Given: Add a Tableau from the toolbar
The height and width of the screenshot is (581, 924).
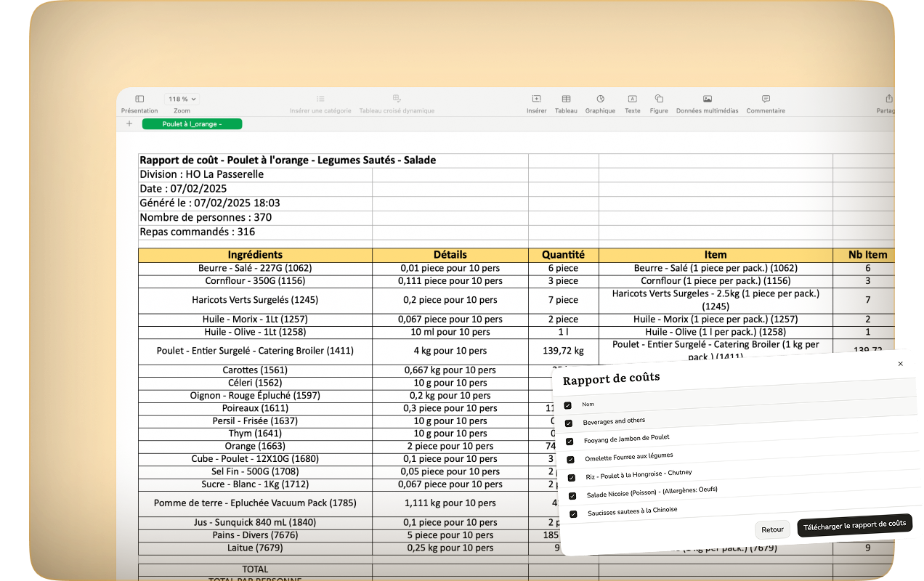Looking at the screenshot, I should pos(566,99).
